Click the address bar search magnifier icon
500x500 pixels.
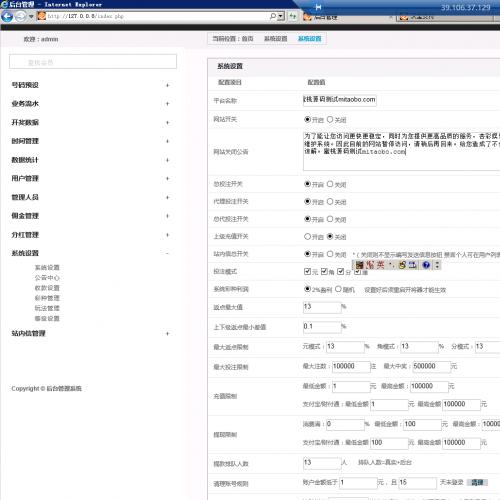tap(273, 16)
